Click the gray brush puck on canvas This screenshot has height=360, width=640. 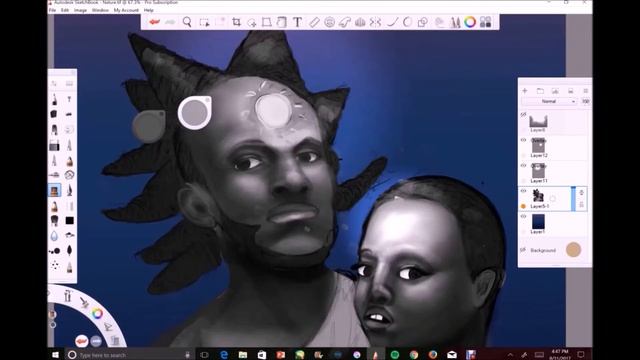point(149,126)
